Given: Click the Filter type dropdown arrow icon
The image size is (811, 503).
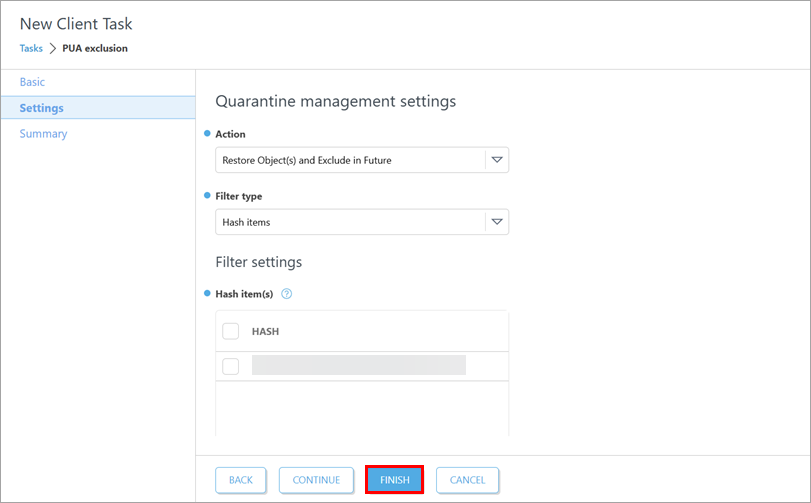Looking at the screenshot, I should click(x=497, y=222).
